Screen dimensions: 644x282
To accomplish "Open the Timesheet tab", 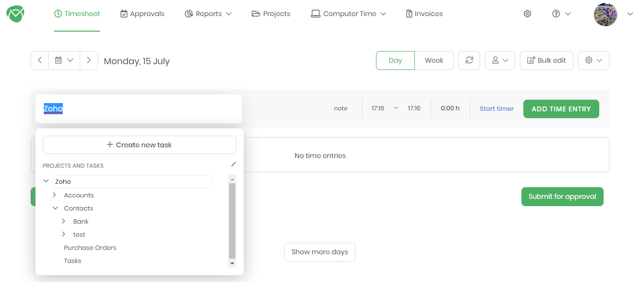I will click(x=77, y=14).
